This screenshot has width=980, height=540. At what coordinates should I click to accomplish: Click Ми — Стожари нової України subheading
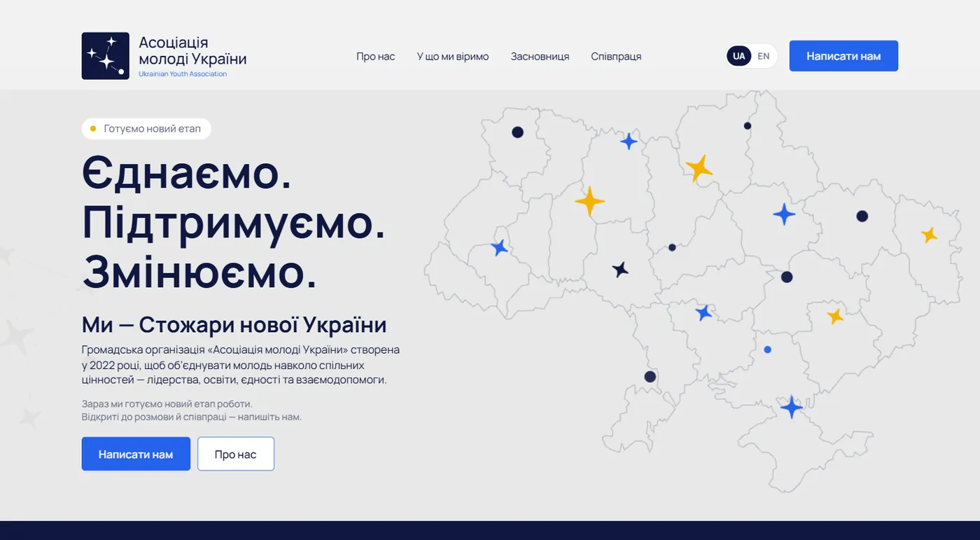click(x=234, y=325)
